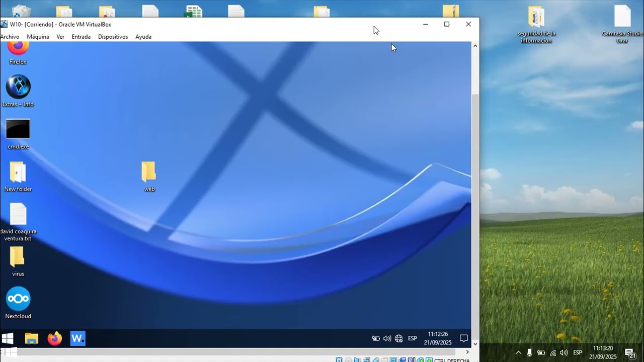
Task: Select the virus folder on VM desktop
Action: tap(18, 261)
